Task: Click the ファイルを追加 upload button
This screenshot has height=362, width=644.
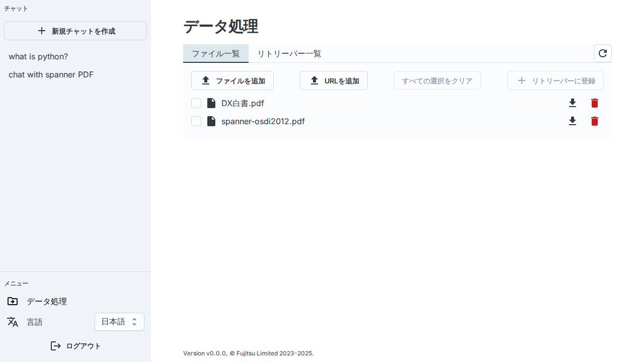Action: (x=232, y=80)
